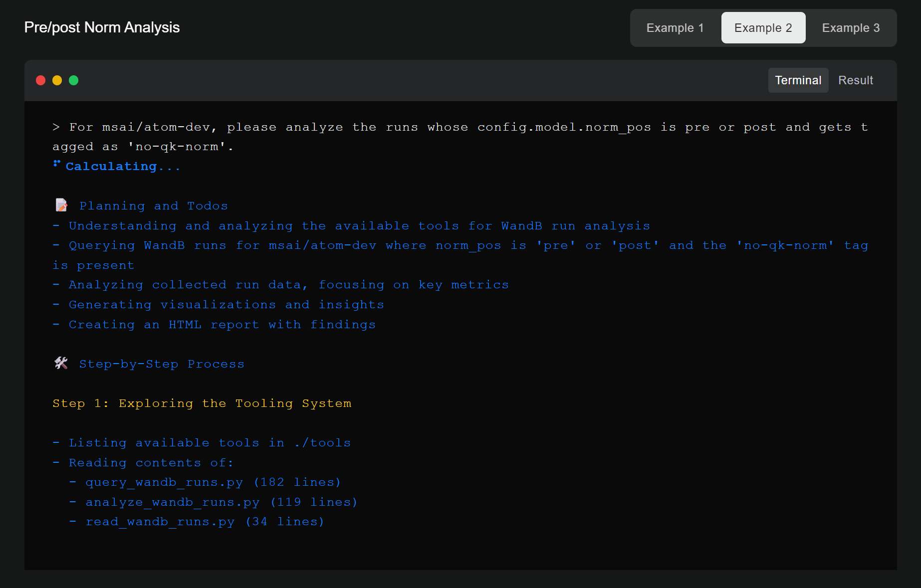Image resolution: width=921 pixels, height=588 pixels.
Task: Click 'Step 1: Exploring the Tooling System'
Action: [202, 403]
